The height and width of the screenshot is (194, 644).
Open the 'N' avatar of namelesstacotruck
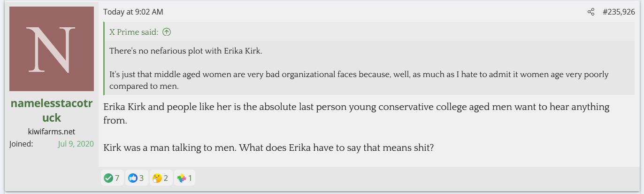pos(52,49)
